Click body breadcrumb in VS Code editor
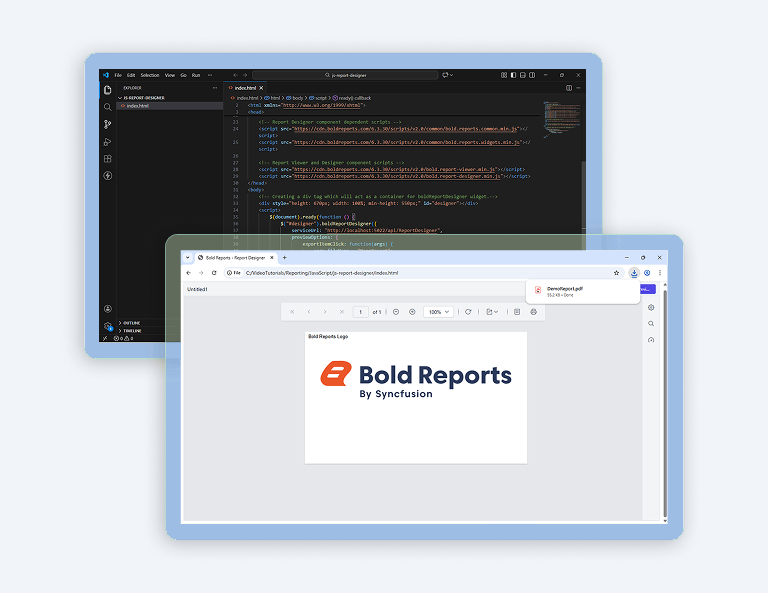This screenshot has height=593, width=768. [295, 98]
